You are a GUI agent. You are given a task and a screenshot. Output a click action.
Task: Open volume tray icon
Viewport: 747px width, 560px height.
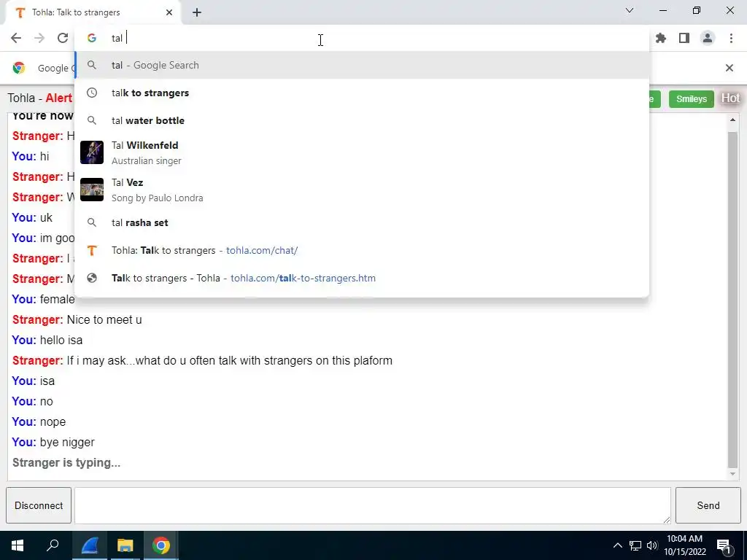point(652,545)
